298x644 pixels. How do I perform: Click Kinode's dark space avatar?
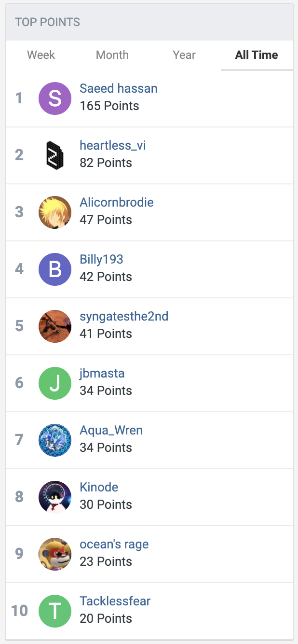coord(55,497)
